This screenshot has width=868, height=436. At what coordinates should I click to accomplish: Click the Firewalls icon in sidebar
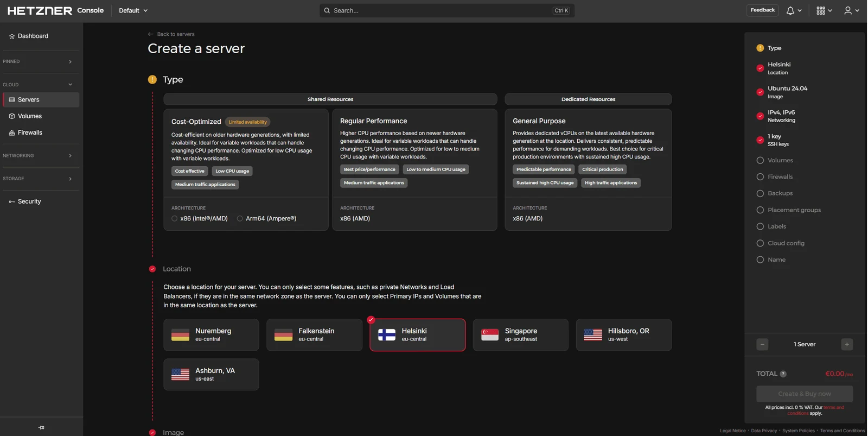pyautogui.click(x=12, y=132)
